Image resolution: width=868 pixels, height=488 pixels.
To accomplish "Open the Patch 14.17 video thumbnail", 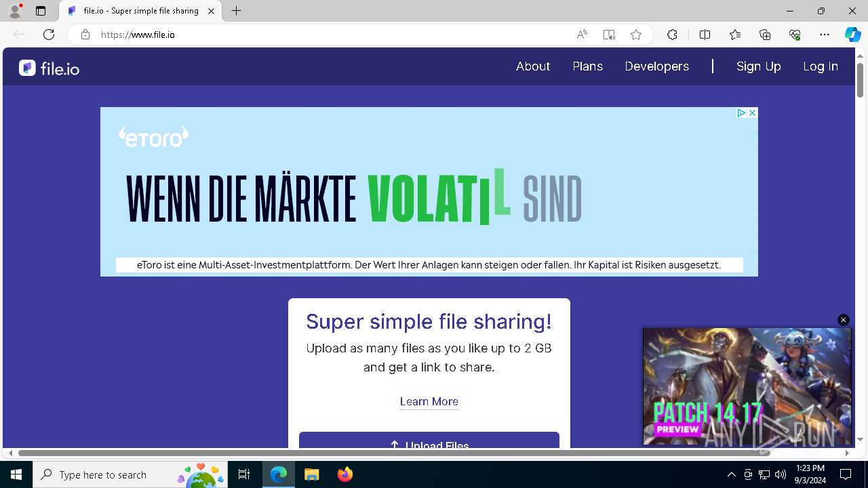I will [747, 386].
